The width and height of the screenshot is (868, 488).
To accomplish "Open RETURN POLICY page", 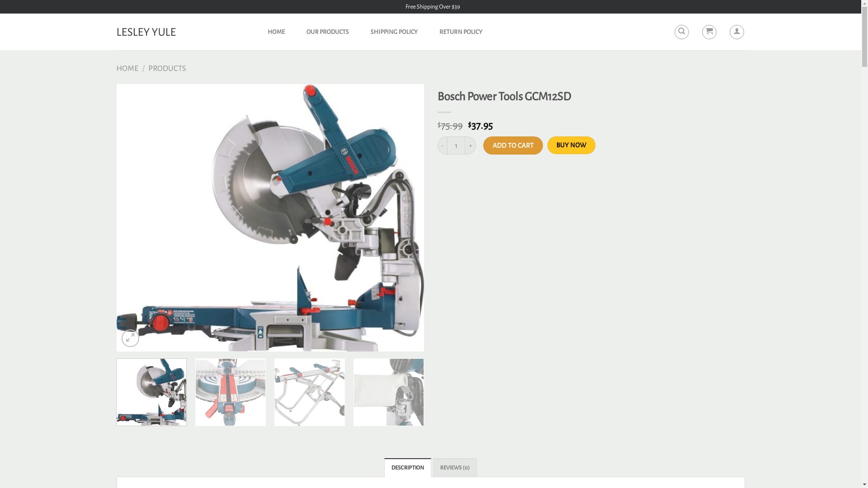I will click(461, 32).
